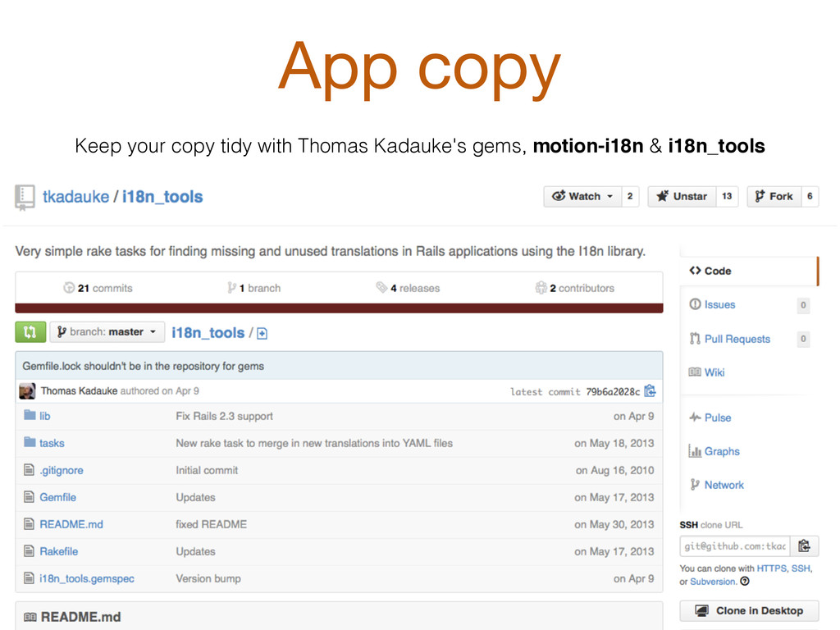The height and width of the screenshot is (630, 840).
Task: Open the lib folder
Action: (45, 416)
